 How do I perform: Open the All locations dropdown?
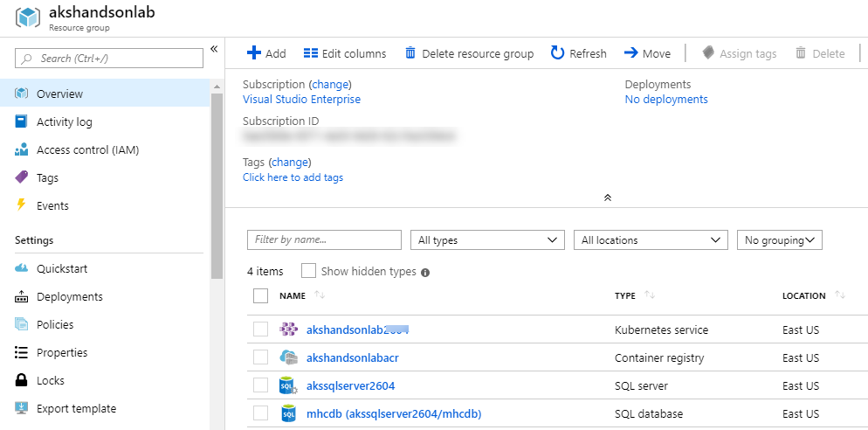(x=651, y=240)
